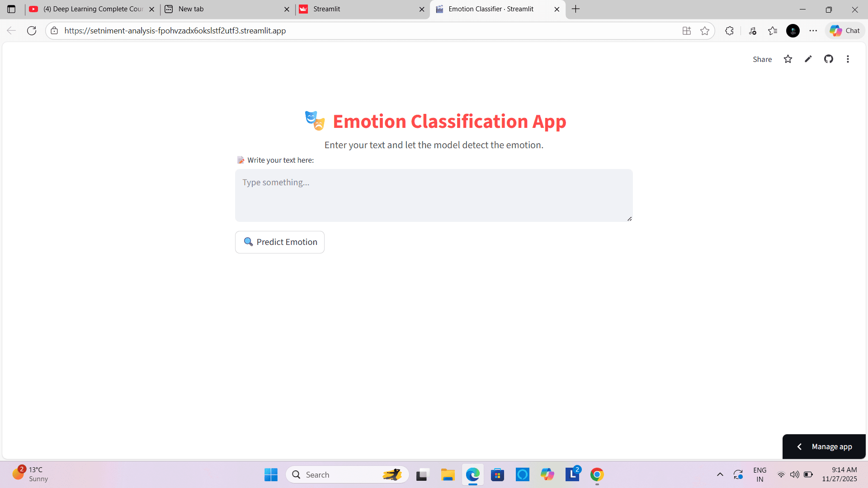Click the taskbar Search box
Image resolution: width=868 pixels, height=488 pixels.
pos(347,474)
